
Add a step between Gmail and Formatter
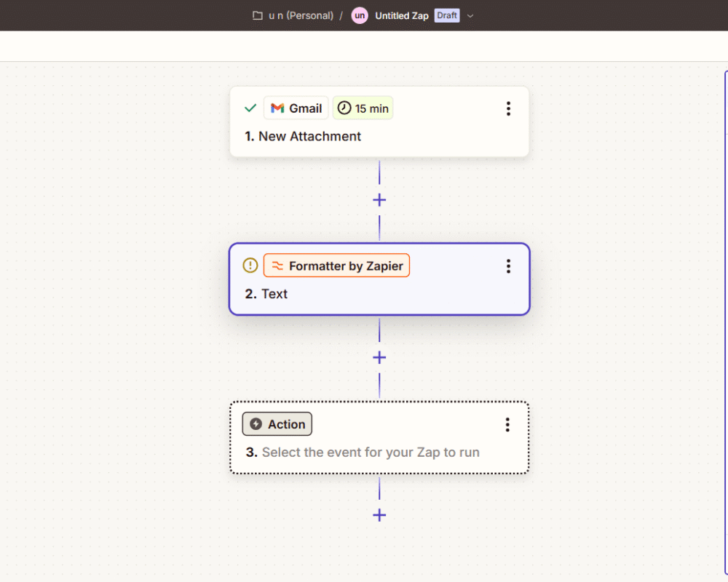[x=379, y=200]
